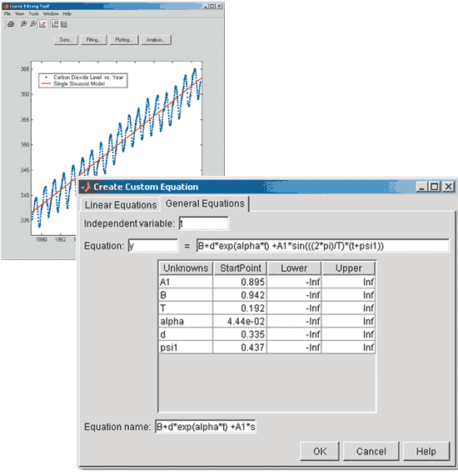Close the Curve Fitting Tool window
The height and width of the screenshot is (476, 458).
click(219, 6)
